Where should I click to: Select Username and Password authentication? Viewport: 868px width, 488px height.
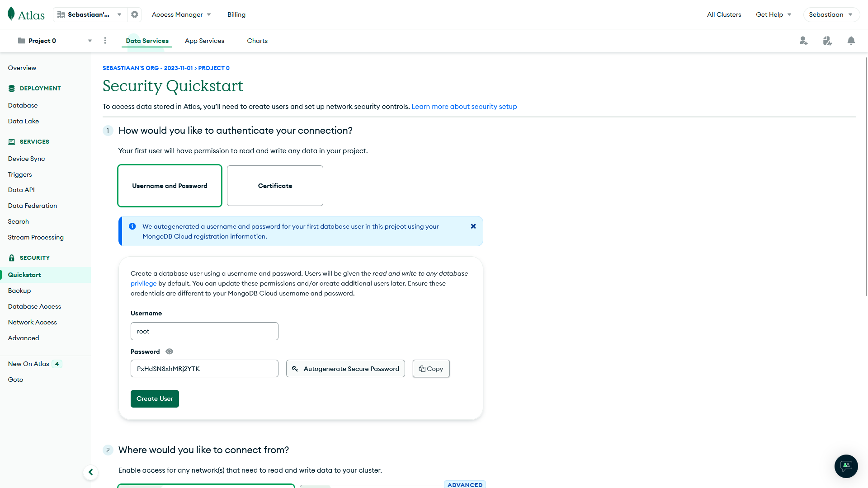[x=170, y=185]
